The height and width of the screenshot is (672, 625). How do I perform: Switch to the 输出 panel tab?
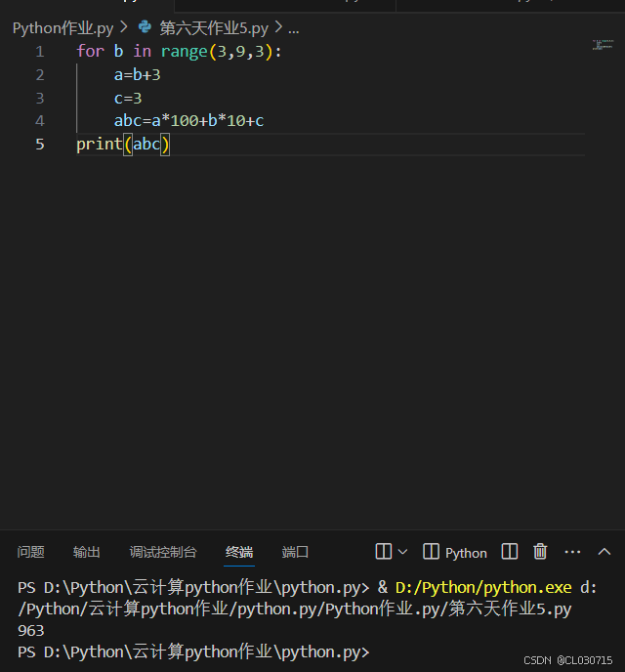pos(87,552)
